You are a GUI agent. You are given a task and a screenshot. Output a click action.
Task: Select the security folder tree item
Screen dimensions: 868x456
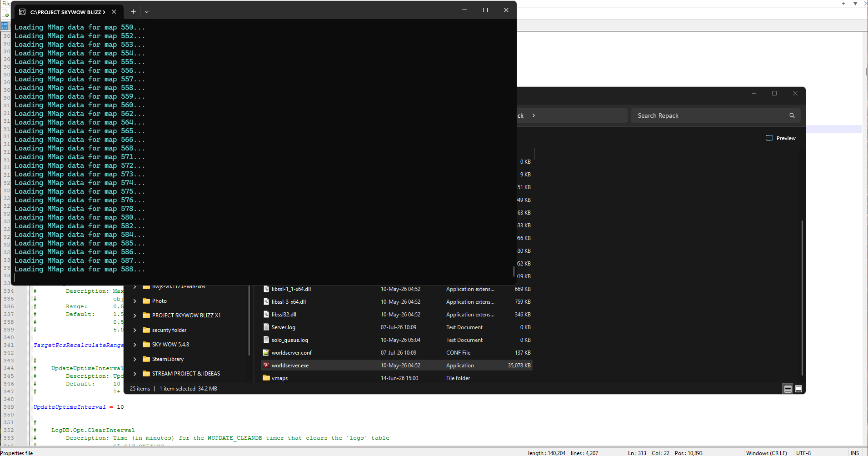pos(169,330)
